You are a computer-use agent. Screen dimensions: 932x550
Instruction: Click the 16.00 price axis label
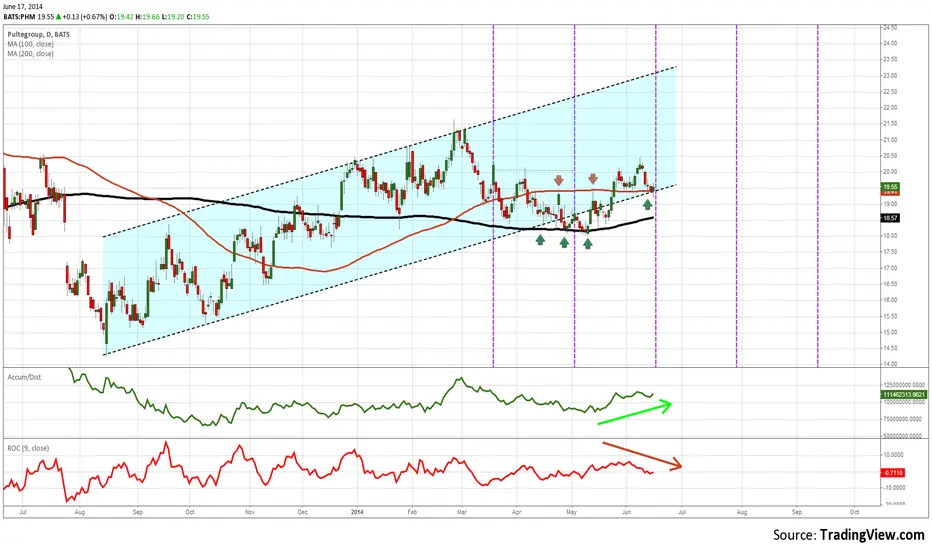890,300
